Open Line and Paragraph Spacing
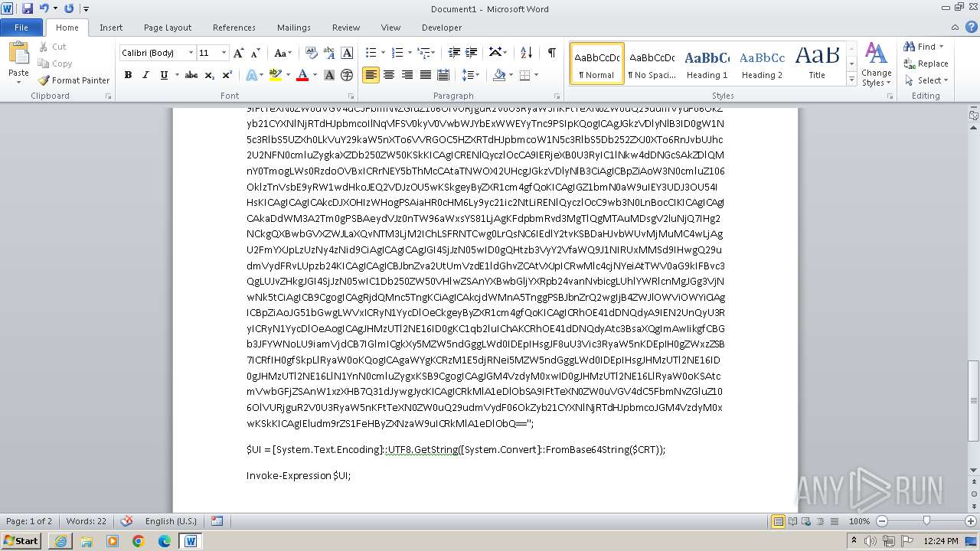The image size is (980, 551). (470, 75)
